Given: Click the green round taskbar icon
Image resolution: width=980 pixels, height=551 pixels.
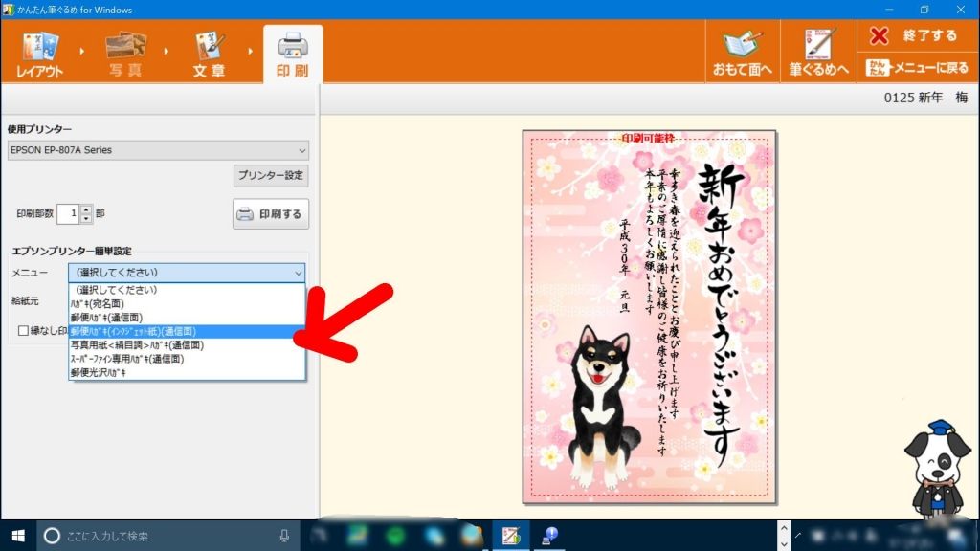Looking at the screenshot, I should [x=395, y=536].
